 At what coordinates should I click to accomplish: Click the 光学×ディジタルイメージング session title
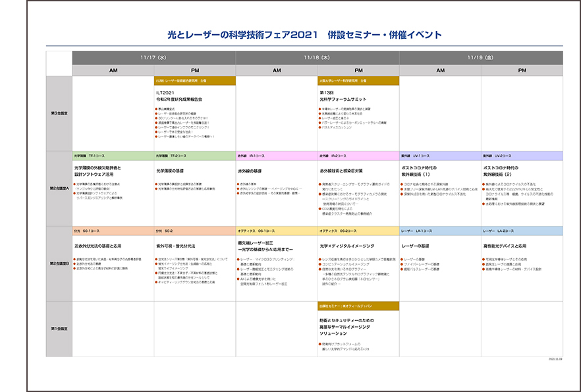(x=347, y=246)
